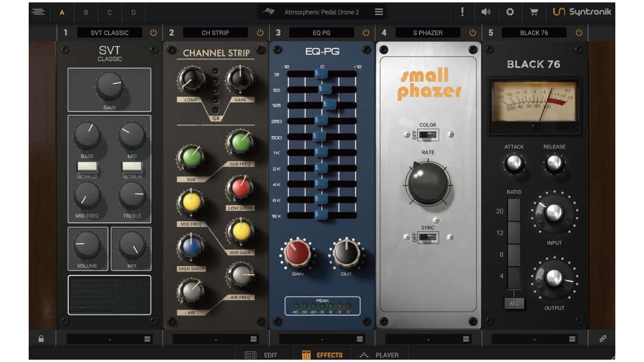
Task: Power off the SVT CLASSIC effect slot
Action: pos(153,32)
